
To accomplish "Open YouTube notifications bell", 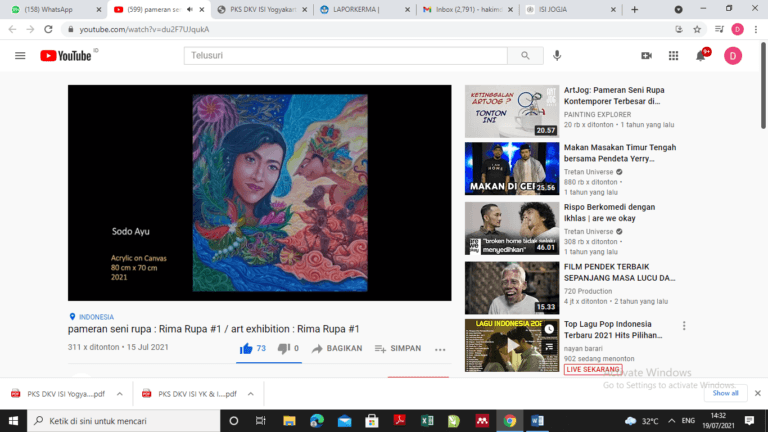I will pos(701,56).
